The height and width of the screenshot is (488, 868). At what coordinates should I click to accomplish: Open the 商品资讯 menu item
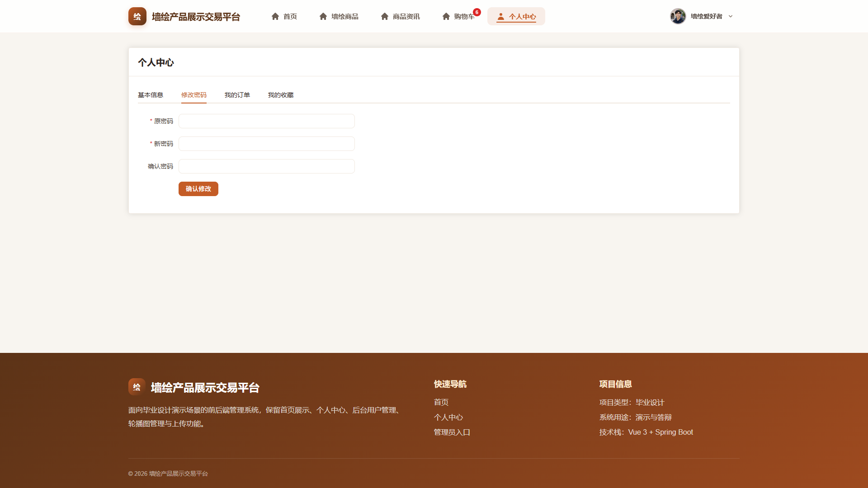[x=400, y=16]
